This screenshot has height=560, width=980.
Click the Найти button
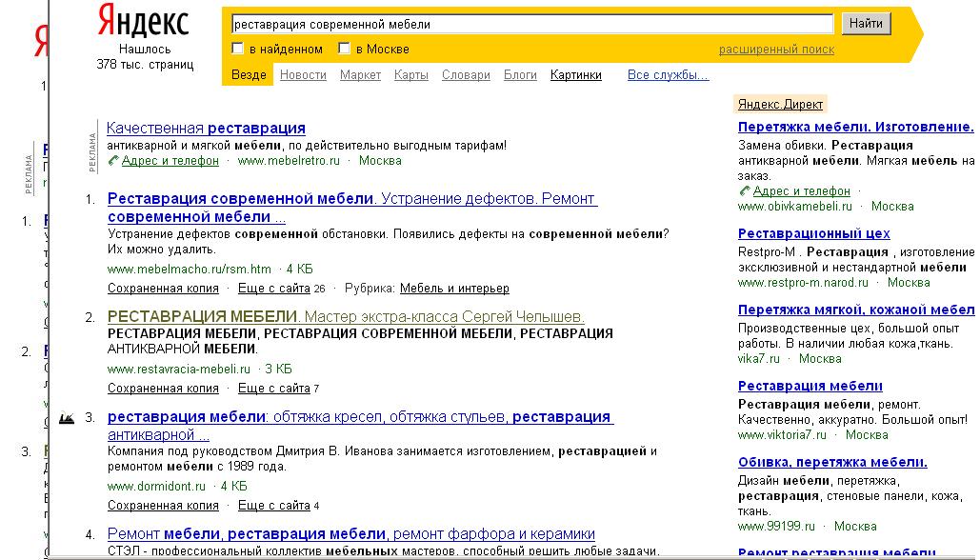pos(865,23)
